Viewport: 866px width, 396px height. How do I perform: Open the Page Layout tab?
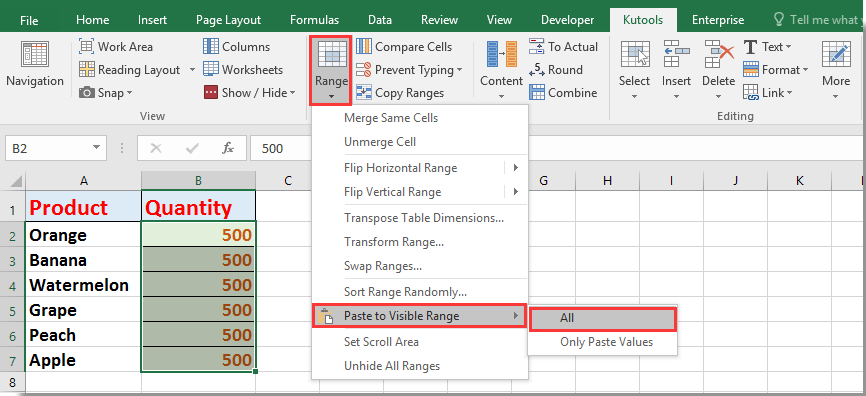228,20
